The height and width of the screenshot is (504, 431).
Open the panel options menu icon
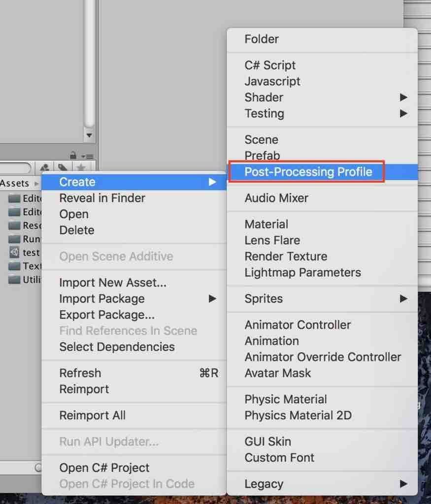click(88, 157)
